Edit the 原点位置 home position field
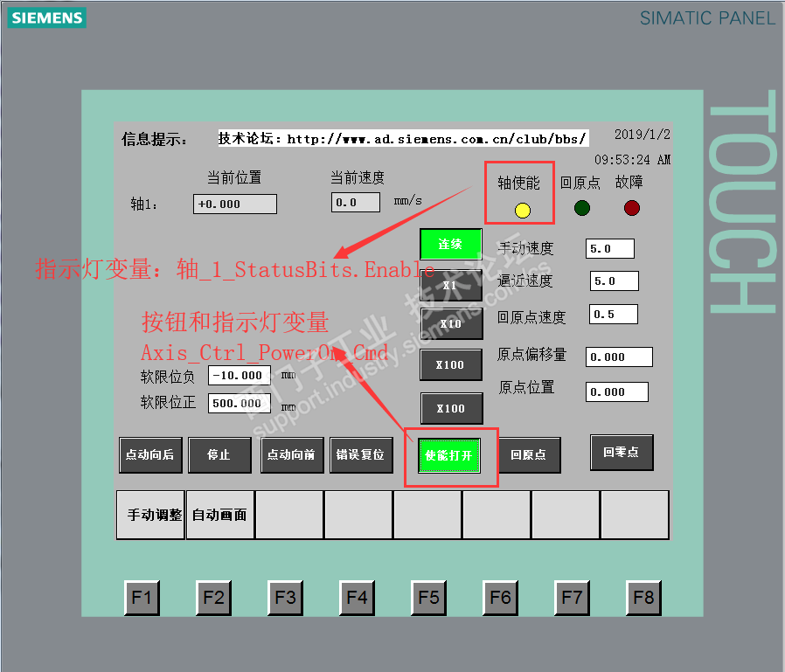The width and height of the screenshot is (785, 672). [617, 391]
